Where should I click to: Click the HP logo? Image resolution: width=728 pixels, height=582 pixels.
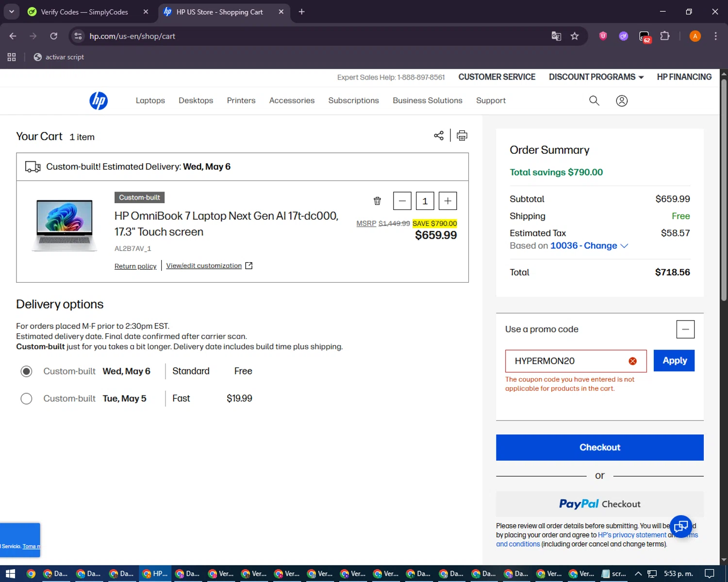(x=99, y=101)
